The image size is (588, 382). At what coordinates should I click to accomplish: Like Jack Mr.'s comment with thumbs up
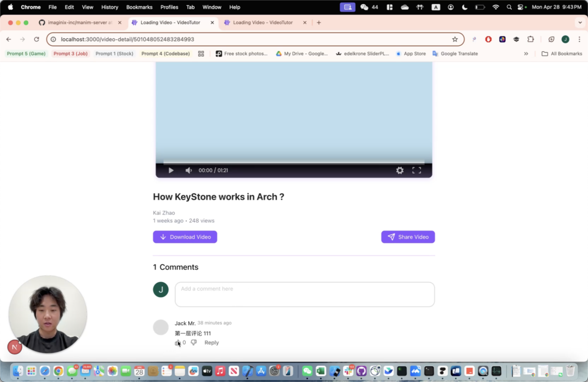coord(177,343)
